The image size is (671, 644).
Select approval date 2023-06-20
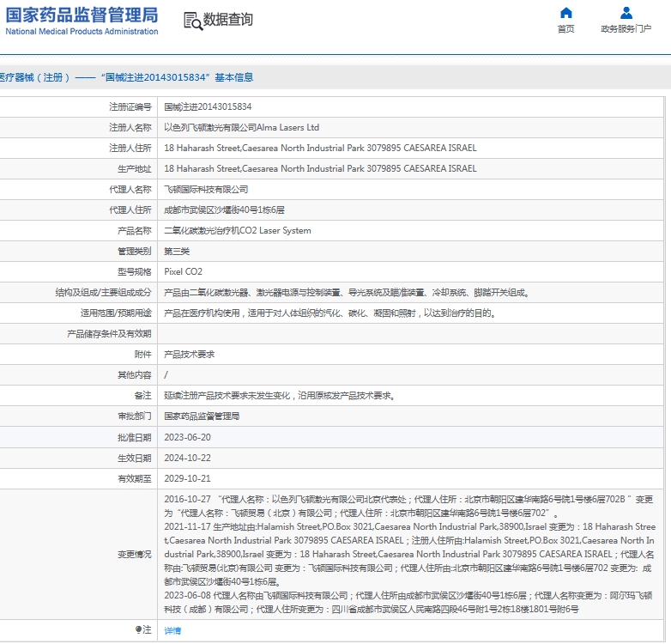187,437
